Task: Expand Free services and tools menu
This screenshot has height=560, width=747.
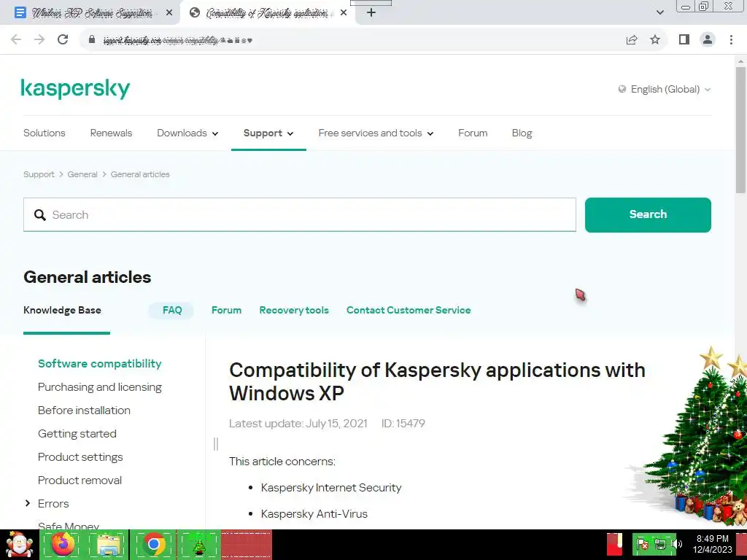Action: 376,133
